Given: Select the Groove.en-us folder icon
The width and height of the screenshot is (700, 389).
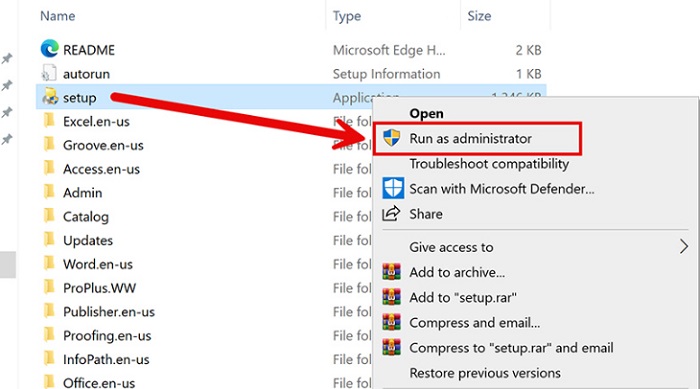Looking at the screenshot, I should click(x=49, y=145).
